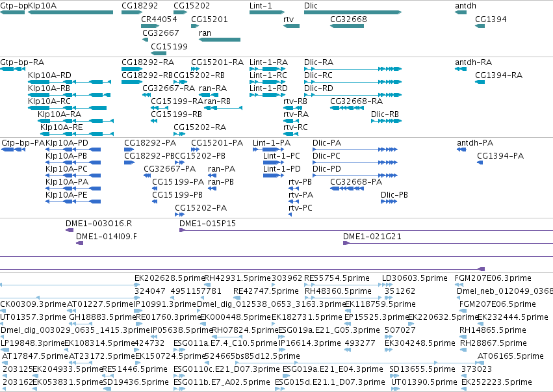This screenshot has width=553, height=392.
Task: Click the Gtp-bp-PA protein label
Action: 23,143
